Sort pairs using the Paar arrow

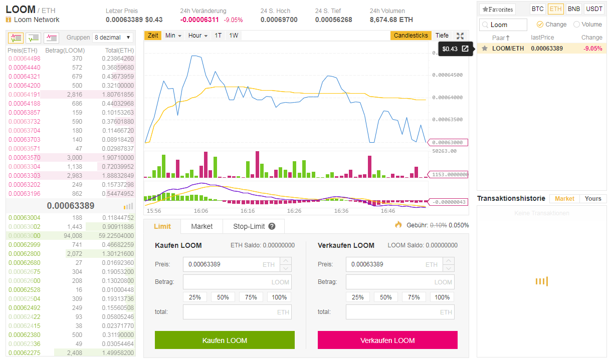pos(507,38)
